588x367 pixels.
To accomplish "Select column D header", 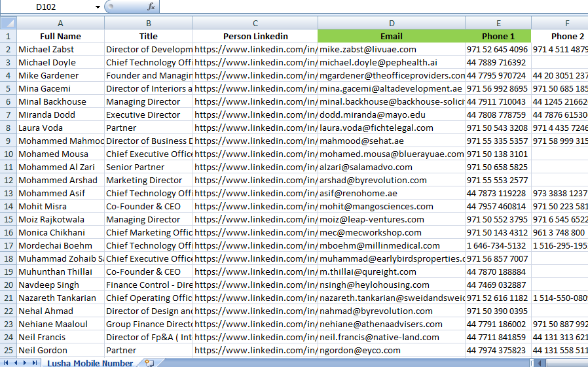I will click(392, 23).
